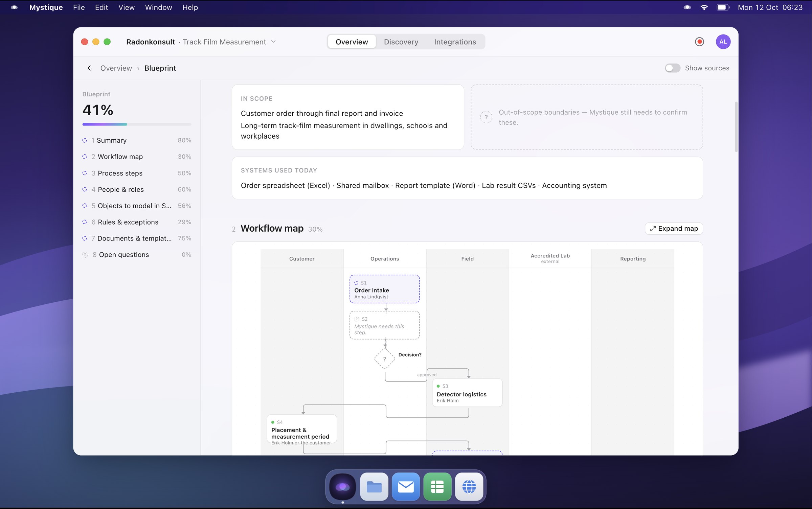This screenshot has width=812, height=509.
Task: Click the menu bar date and time
Action: [770, 7]
